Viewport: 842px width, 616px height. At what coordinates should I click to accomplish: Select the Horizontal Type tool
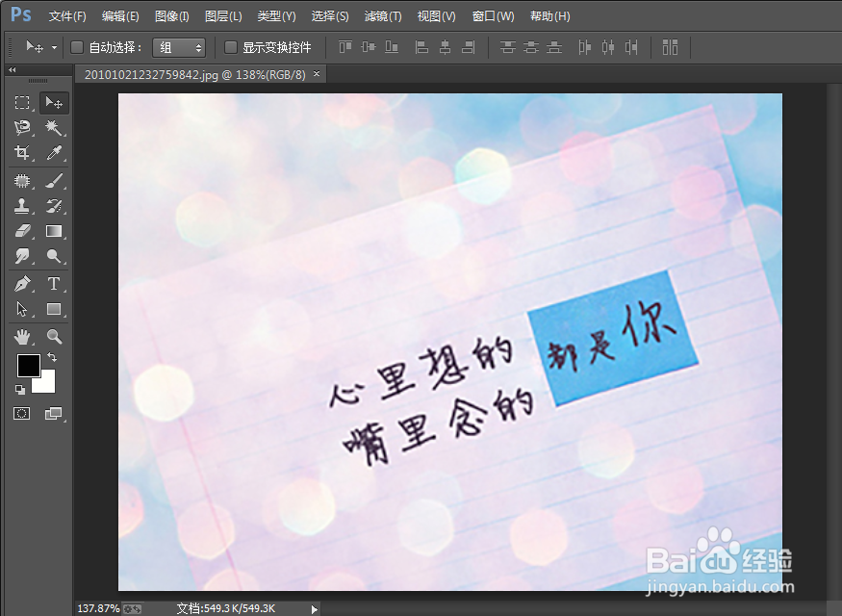[x=53, y=284]
